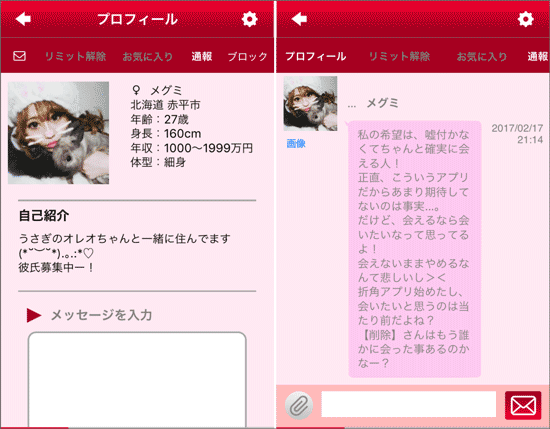Tap the メッセージを入力 label

coord(101,315)
